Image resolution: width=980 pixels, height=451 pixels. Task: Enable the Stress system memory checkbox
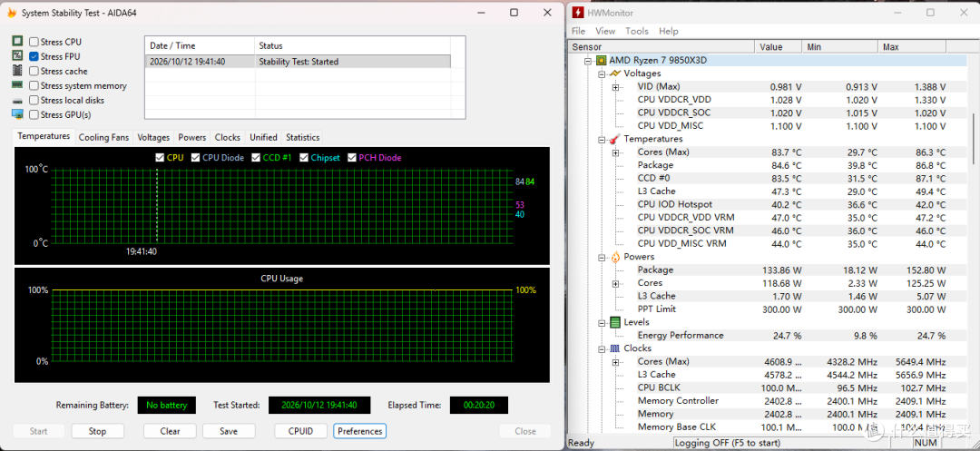click(x=34, y=85)
